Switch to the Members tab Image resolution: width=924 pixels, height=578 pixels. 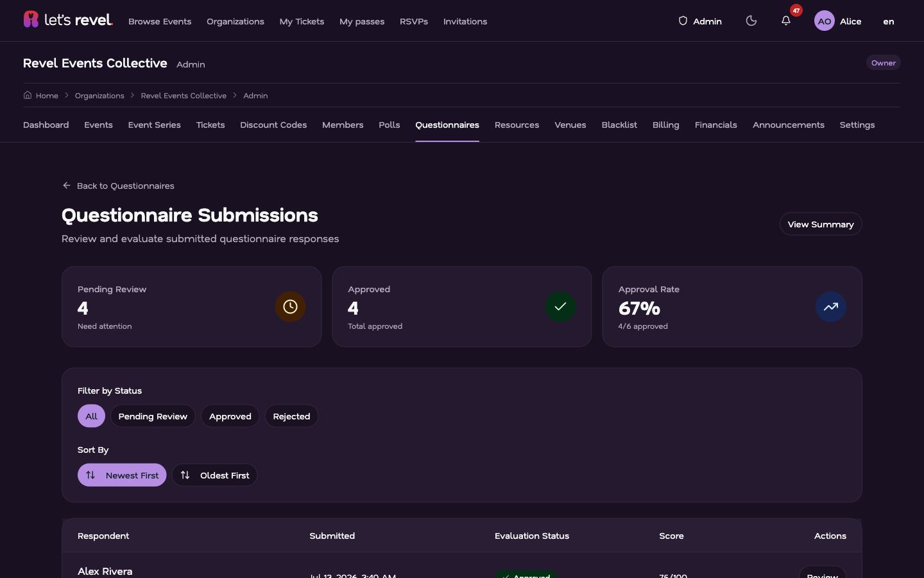tap(343, 125)
